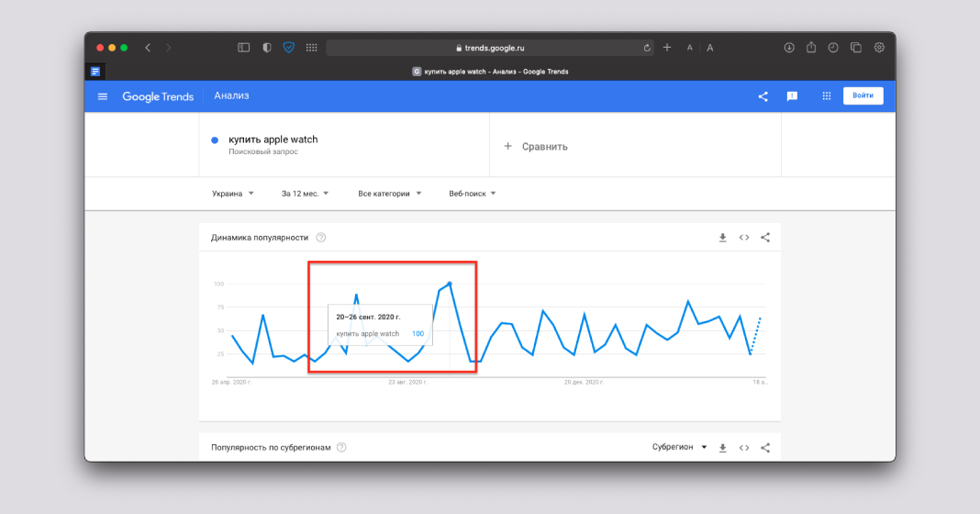Click the chart peak point at 100
Image resolution: width=980 pixels, height=514 pixels.
tap(450, 284)
